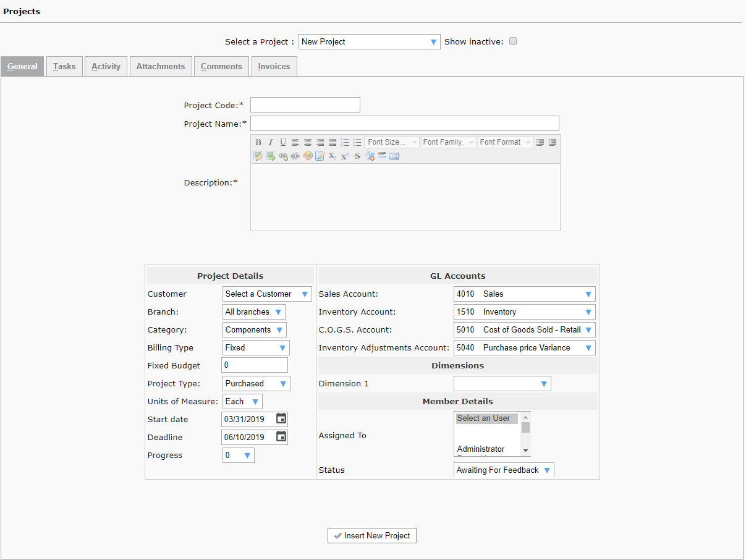Enable the Show inactive checkbox
Screen dimensions: 746x560
tap(513, 41)
